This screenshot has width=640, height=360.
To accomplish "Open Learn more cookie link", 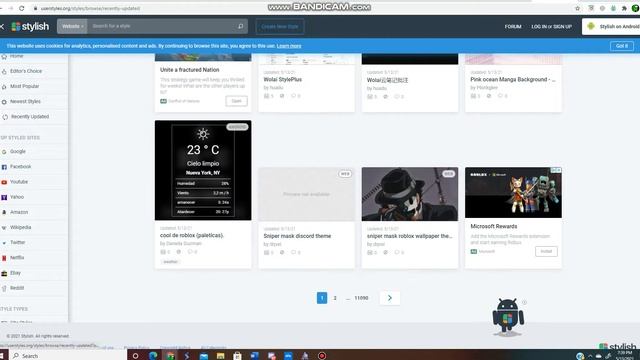I will pyautogui.click(x=289, y=46).
